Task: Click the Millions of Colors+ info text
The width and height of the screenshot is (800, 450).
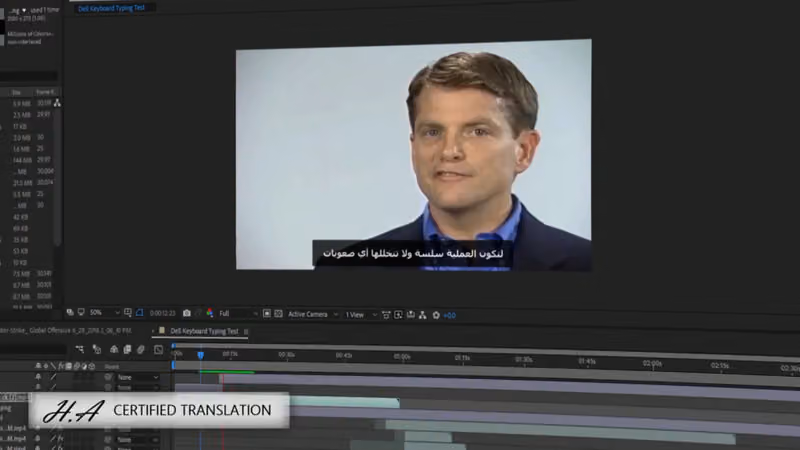Action: 30,34
